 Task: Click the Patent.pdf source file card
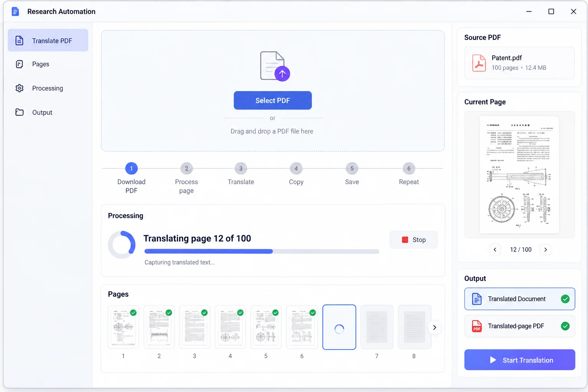[x=519, y=63]
